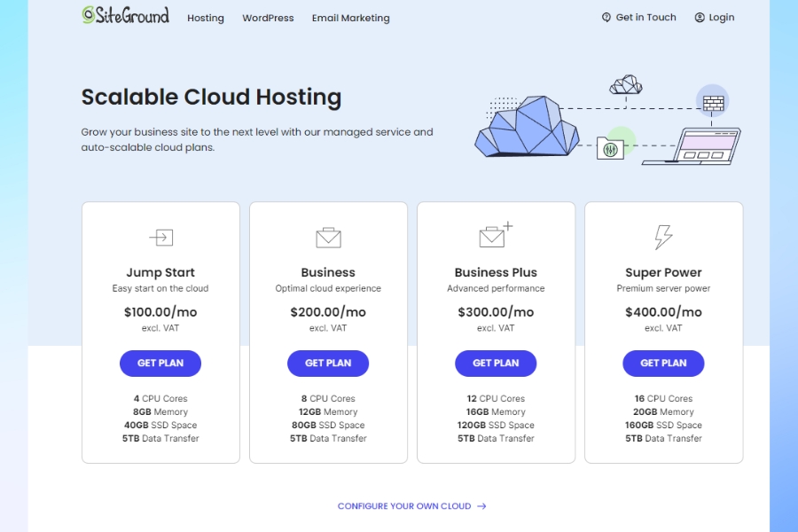This screenshot has height=532, width=798.
Task: Click the large blue cloud illustration
Action: coord(528,126)
